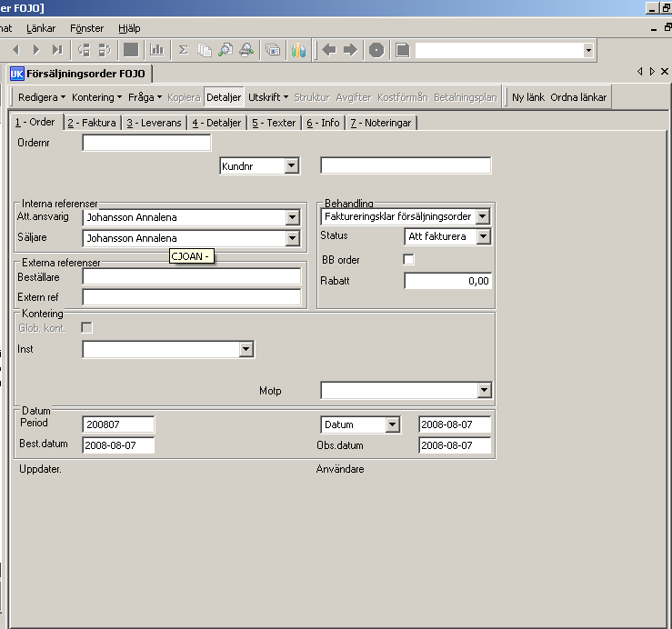Switch to the 3 - Leverans tab
672x629 pixels.
point(154,123)
